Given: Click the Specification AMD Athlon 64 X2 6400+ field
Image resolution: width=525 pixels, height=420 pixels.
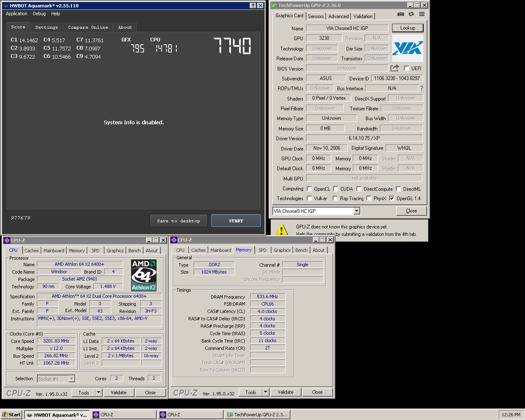Looking at the screenshot, I should (x=99, y=296).
